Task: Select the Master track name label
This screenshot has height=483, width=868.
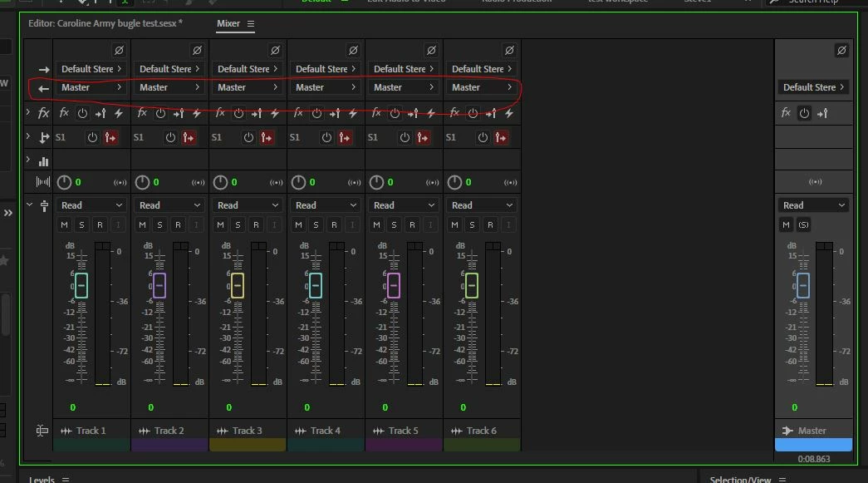Action: pyautogui.click(x=812, y=431)
